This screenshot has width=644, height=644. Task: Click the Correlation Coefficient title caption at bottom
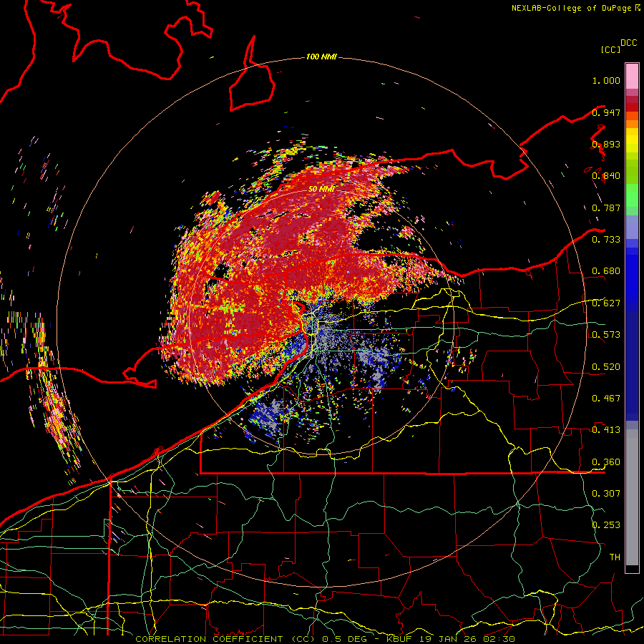click(325, 639)
